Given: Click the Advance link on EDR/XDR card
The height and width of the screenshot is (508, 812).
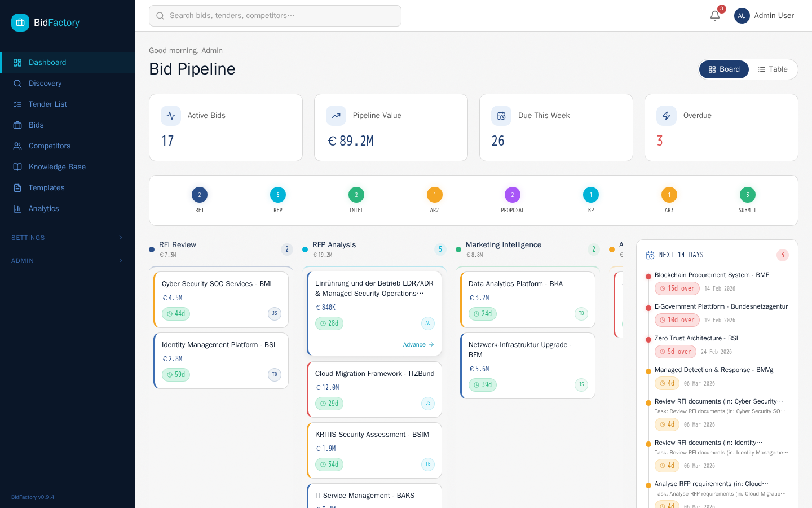Looking at the screenshot, I should (x=418, y=344).
